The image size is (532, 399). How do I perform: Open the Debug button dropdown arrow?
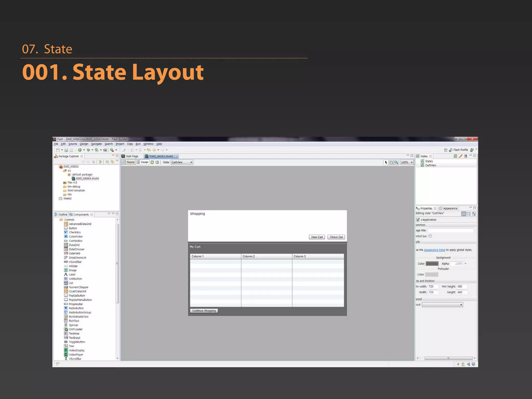tap(92, 150)
